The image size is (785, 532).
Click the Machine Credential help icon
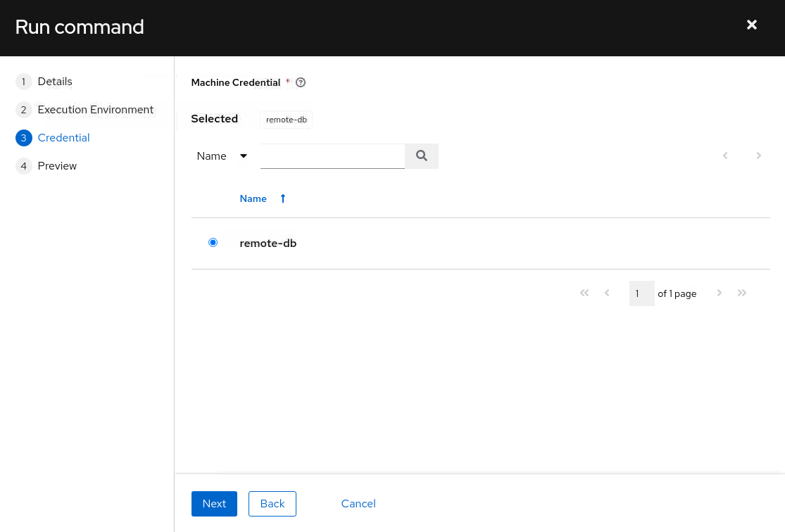(x=301, y=82)
